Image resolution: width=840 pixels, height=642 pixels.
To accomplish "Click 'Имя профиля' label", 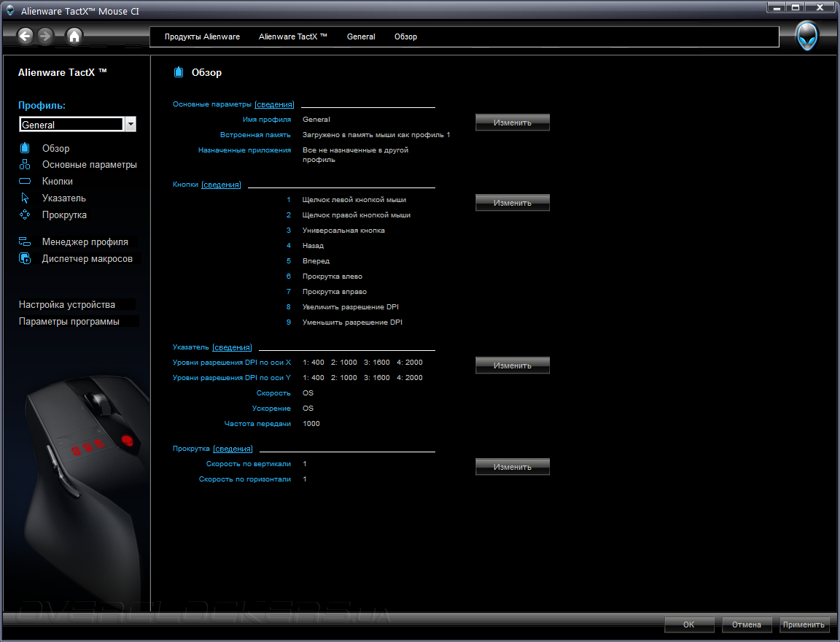I will (x=267, y=120).
